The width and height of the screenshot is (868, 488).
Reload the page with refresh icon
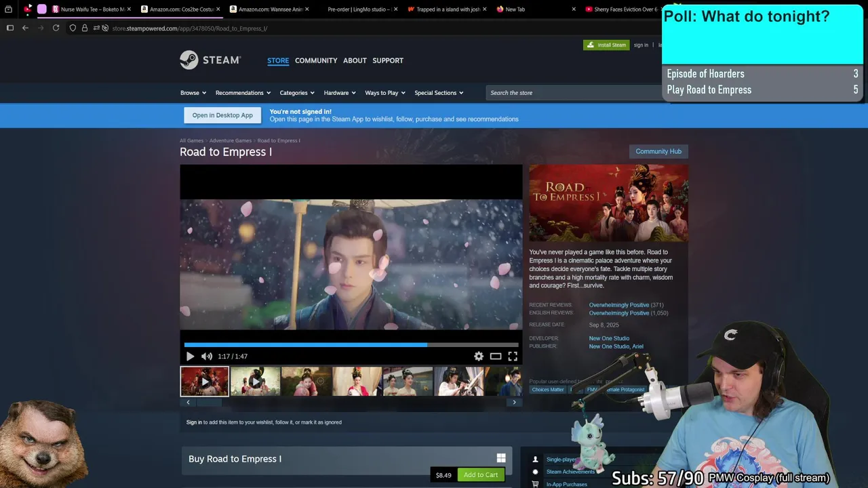pyautogui.click(x=56, y=28)
